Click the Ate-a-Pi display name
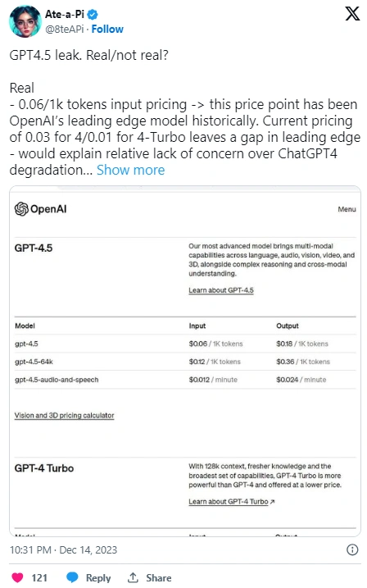Image resolution: width=367 pixels, height=588 pixels. (65, 14)
